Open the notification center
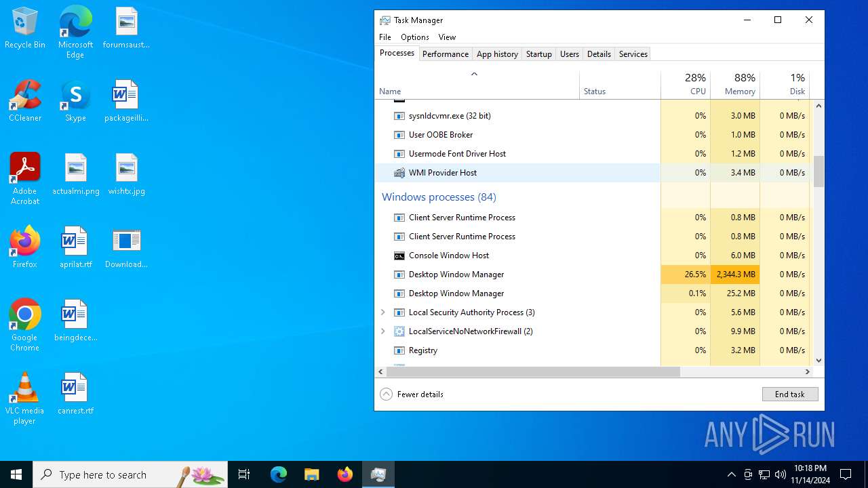The image size is (868, 488). (846, 474)
